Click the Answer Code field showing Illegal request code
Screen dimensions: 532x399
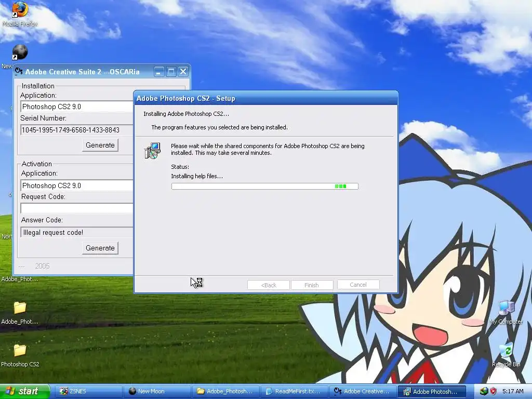point(77,232)
